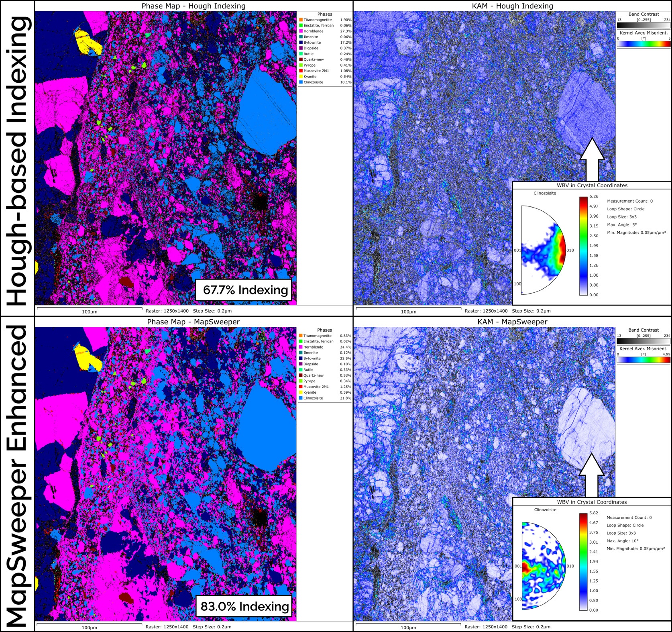Click 'Loop Shape: Circle' in MapSweeper WBV panel

[625, 525]
